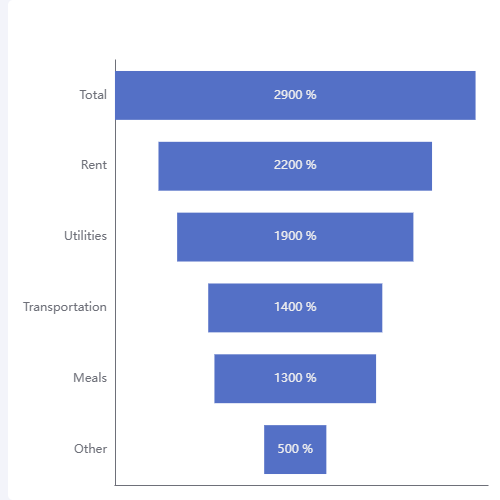Screen dimensions: 500x500
Task: Click the Transportation axis label
Action: pos(65,307)
